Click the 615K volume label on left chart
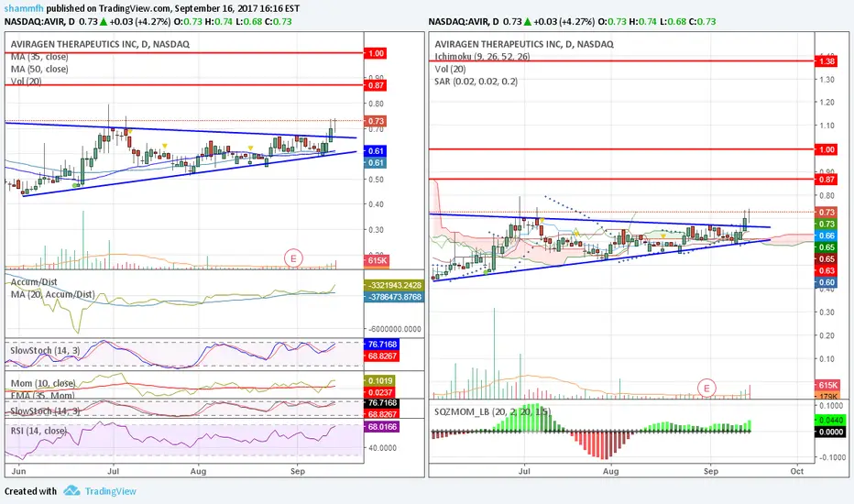Viewport: 854px width, 504px height. tap(377, 260)
